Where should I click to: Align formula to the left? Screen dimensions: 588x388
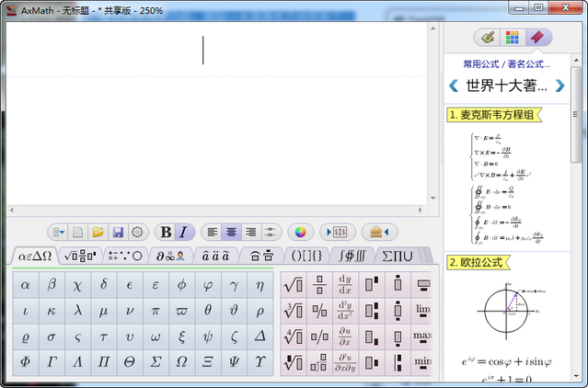coord(212,233)
